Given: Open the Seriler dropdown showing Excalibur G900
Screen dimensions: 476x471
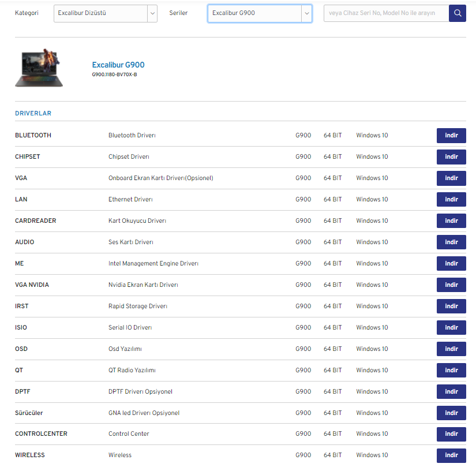Looking at the screenshot, I should point(260,13).
